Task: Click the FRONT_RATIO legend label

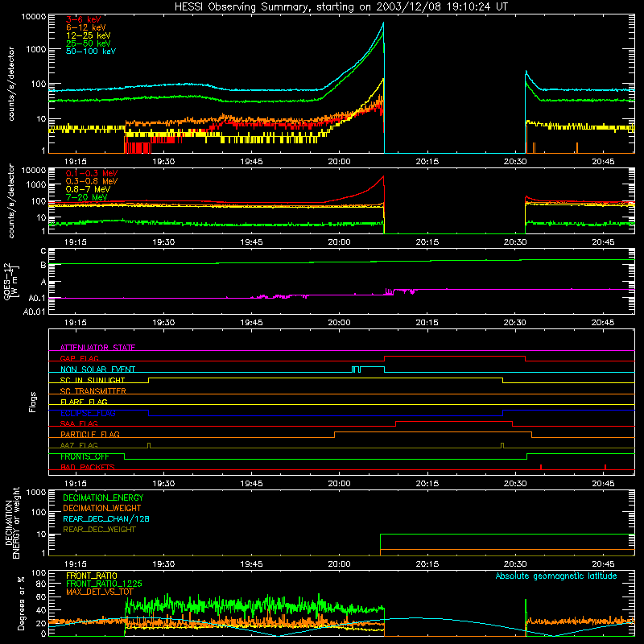Action: point(92,576)
